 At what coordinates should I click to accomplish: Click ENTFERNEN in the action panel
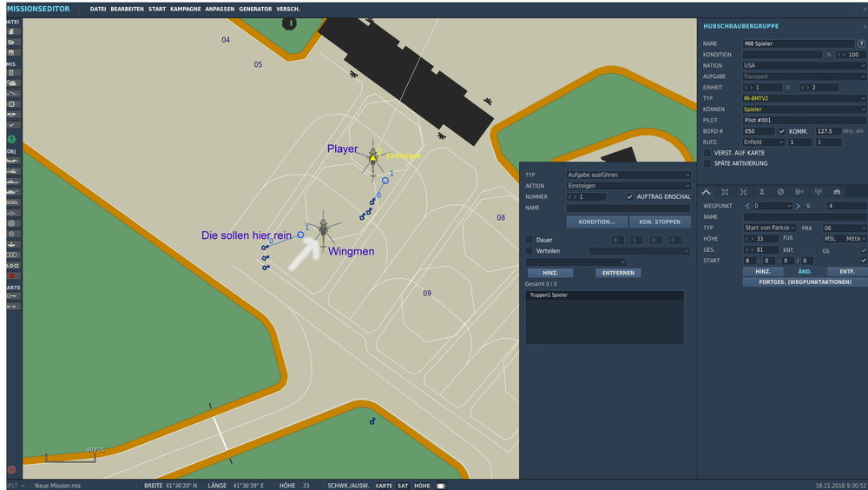click(618, 273)
